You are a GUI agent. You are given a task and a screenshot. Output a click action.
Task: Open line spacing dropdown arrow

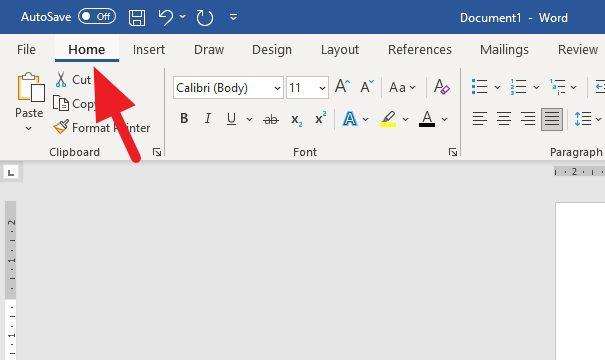(x=598, y=119)
